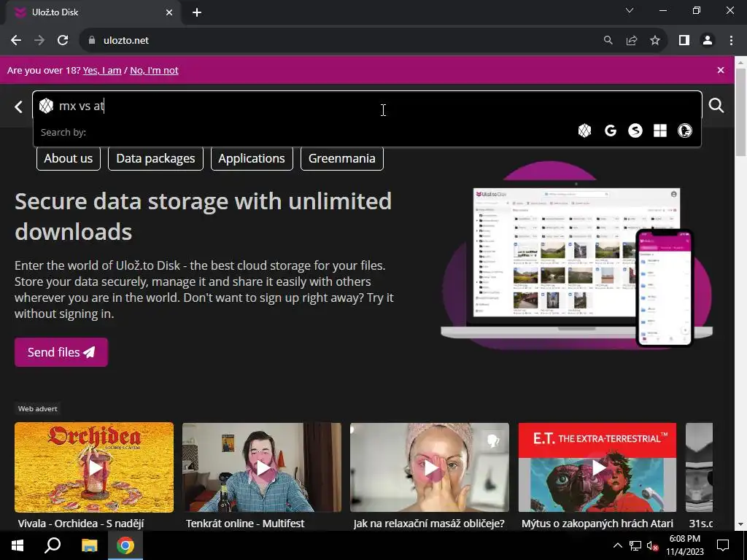This screenshot has width=747, height=560.
Task: Open the taskbar clock showing 6:08 PM
Action: pos(684,545)
